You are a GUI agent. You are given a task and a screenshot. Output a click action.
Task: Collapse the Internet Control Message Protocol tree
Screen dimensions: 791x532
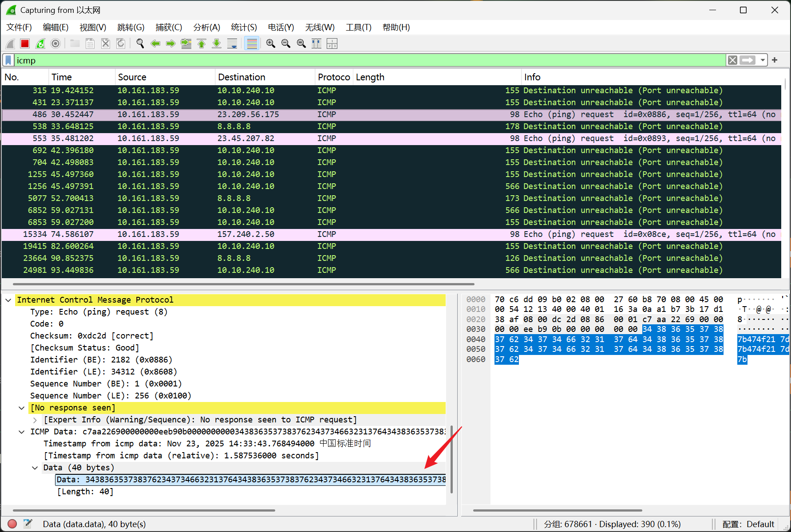coord(8,300)
